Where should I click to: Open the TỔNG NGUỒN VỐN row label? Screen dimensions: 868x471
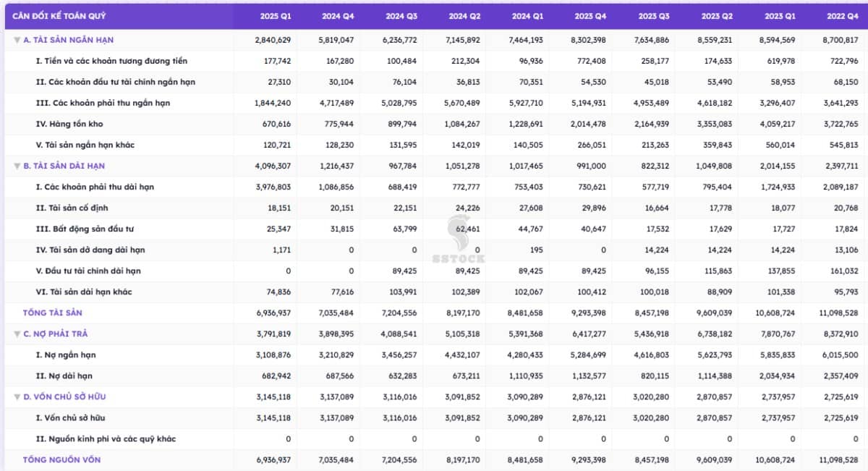tap(61, 460)
